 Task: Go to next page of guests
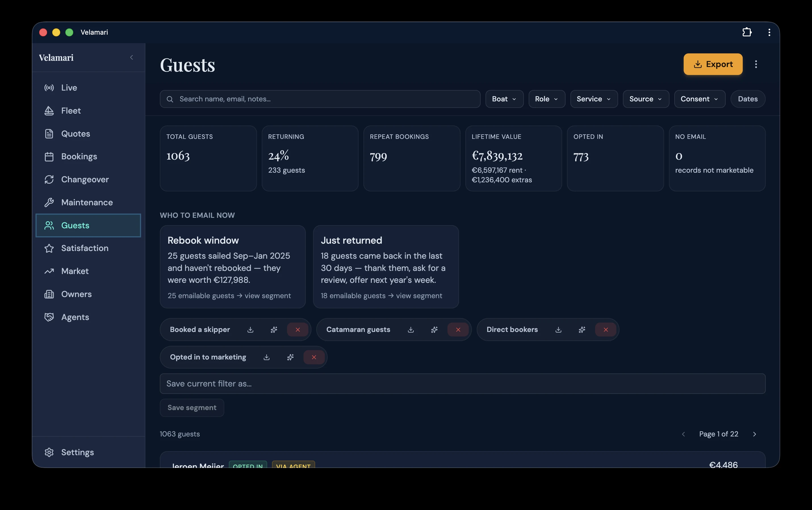pos(755,434)
